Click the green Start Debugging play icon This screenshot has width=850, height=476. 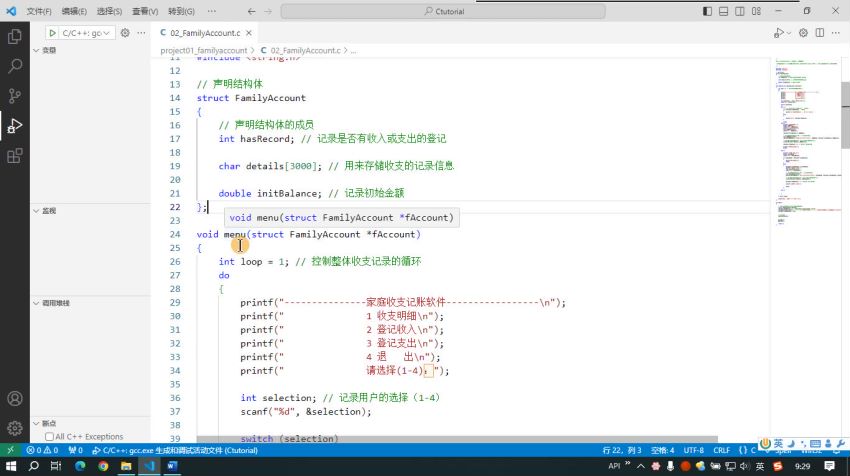(52, 33)
